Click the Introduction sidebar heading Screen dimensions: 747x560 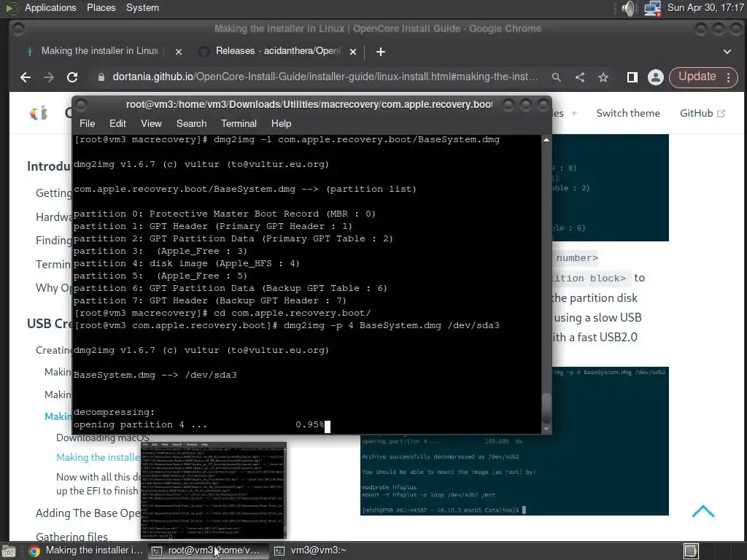pos(49,166)
